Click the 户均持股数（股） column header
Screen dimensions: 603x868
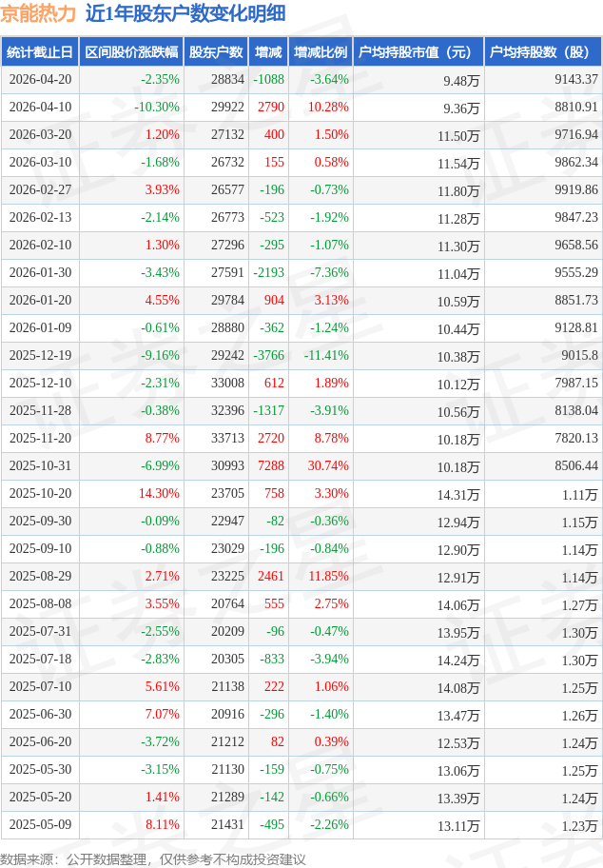542,52
